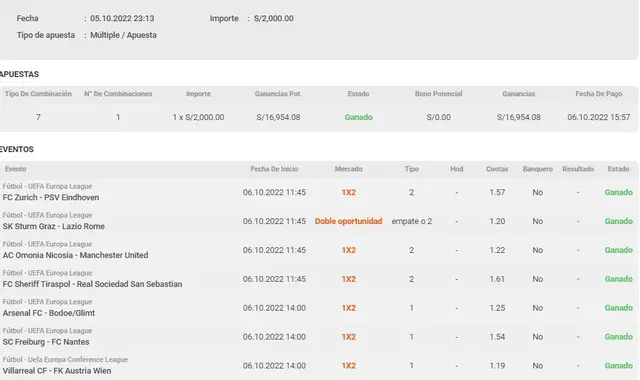Click the 1X2 market for Sheriff Tiraspol match

[x=349, y=279]
